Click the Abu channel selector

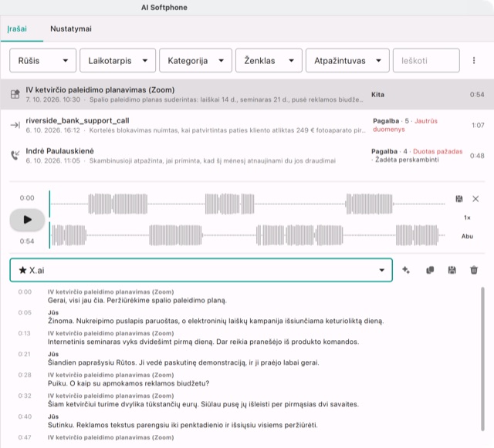click(x=467, y=236)
